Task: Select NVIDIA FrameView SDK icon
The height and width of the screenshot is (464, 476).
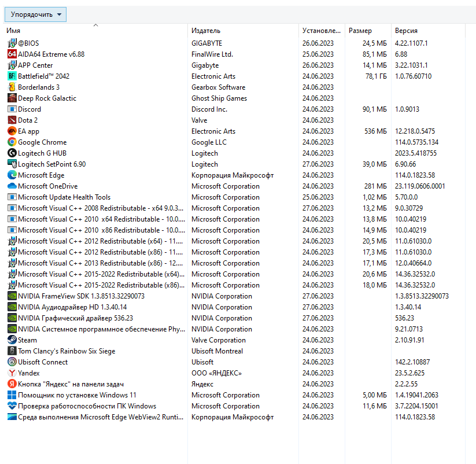Action: pyautogui.click(x=12, y=296)
